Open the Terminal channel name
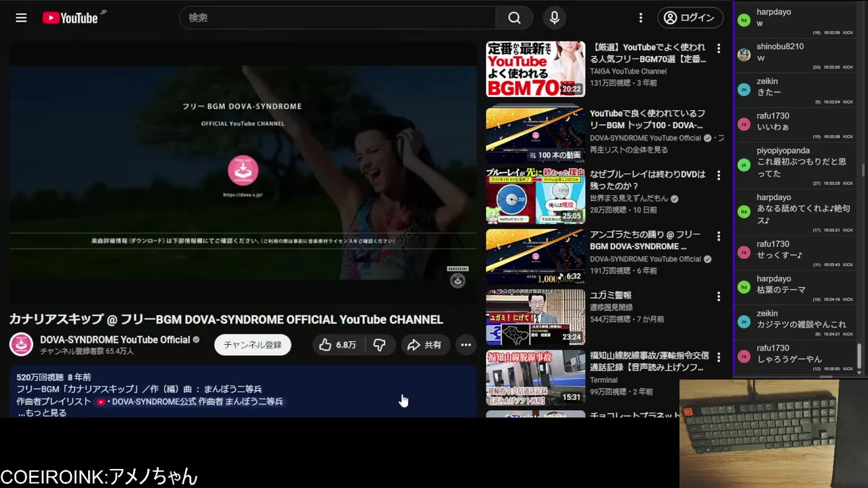Image resolution: width=868 pixels, height=488 pixels. [604, 380]
